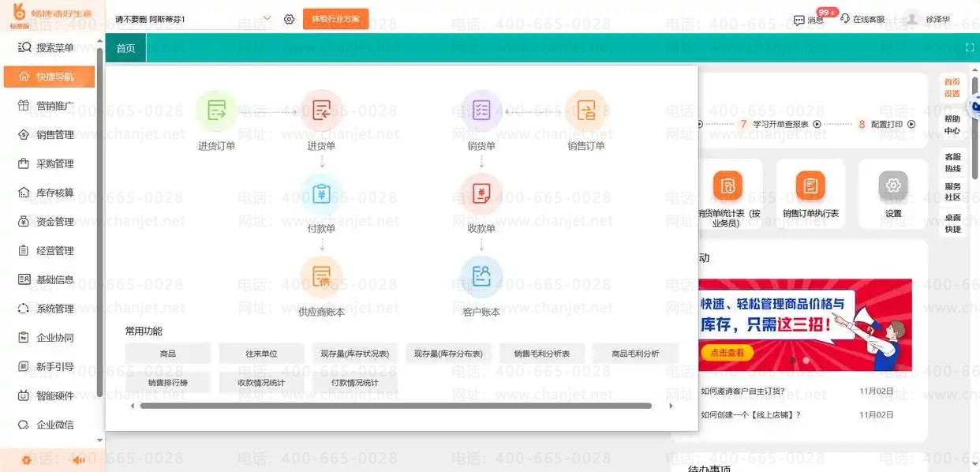The image size is (980, 472).
Task: Open the 付款单 payment icon
Action: pyautogui.click(x=321, y=194)
